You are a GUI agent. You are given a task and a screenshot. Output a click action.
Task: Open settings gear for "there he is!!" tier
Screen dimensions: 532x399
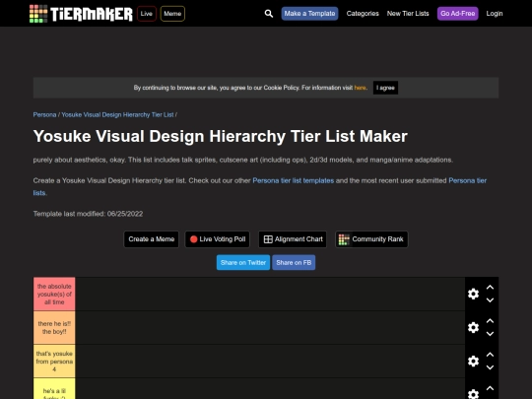tap(473, 327)
